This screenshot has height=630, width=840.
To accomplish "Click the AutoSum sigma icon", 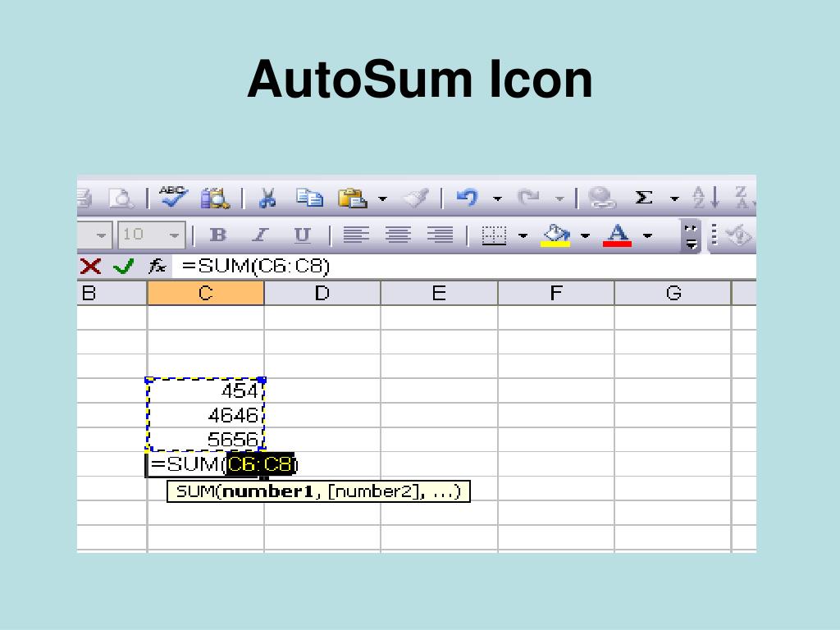I will point(643,198).
